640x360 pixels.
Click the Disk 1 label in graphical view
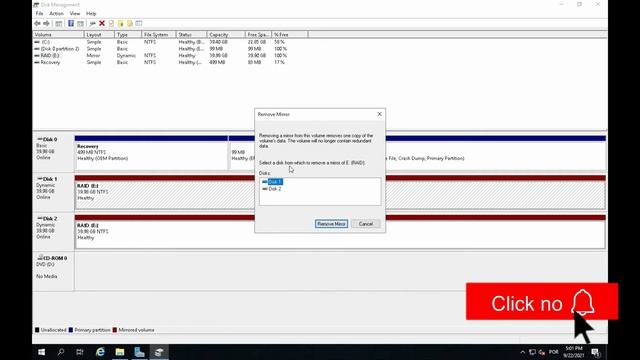[x=50, y=179]
